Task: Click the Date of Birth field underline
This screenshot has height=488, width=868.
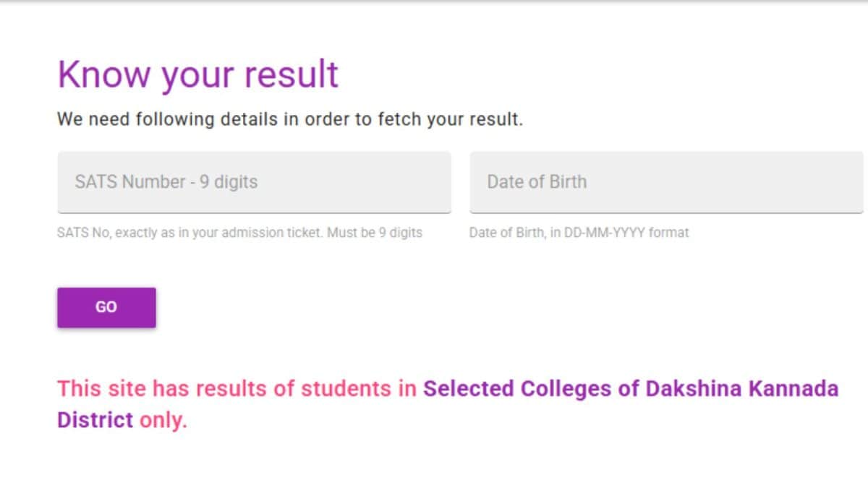Action: (665, 212)
